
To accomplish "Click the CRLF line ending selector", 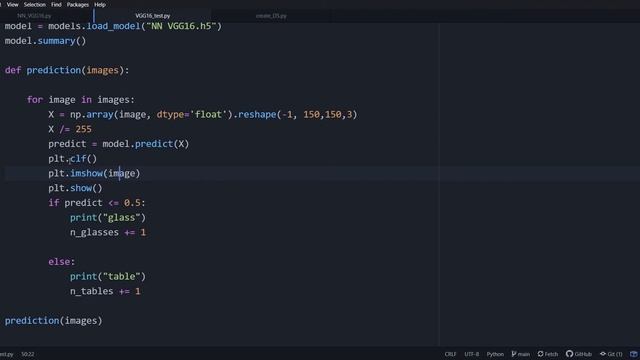I will 450,354.
